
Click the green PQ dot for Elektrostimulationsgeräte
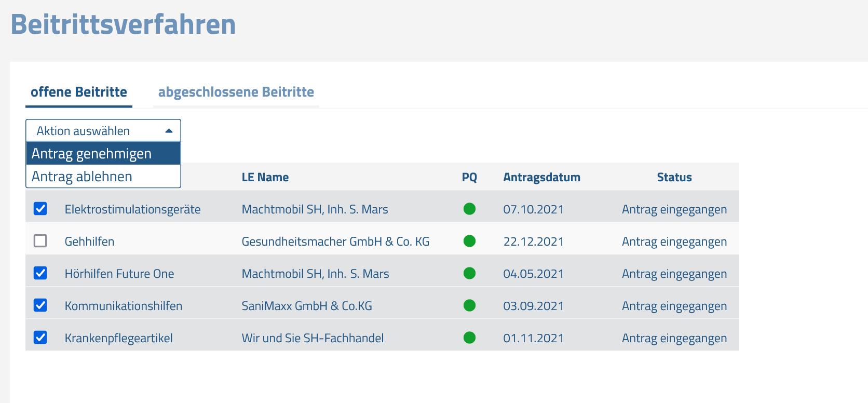469,209
